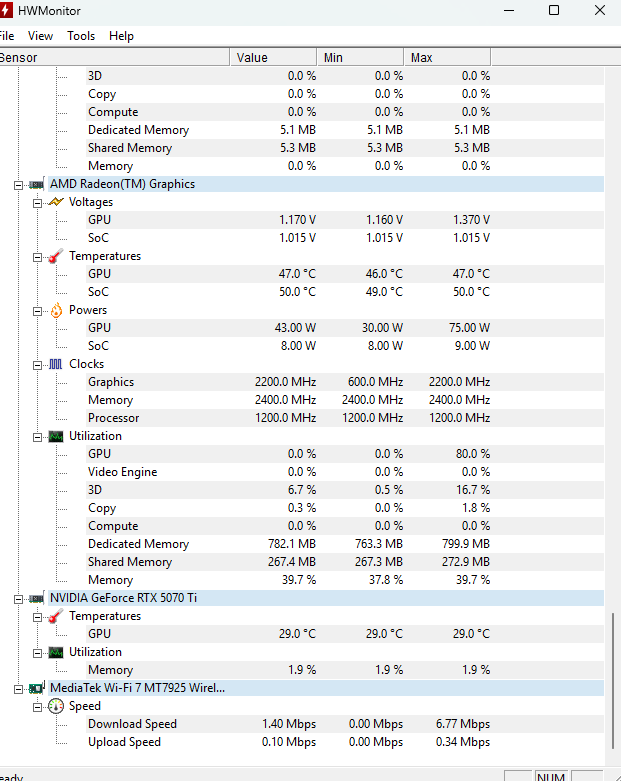
Task: Click the Graphics min clock value 600.0 MHz
Action: 375,382
